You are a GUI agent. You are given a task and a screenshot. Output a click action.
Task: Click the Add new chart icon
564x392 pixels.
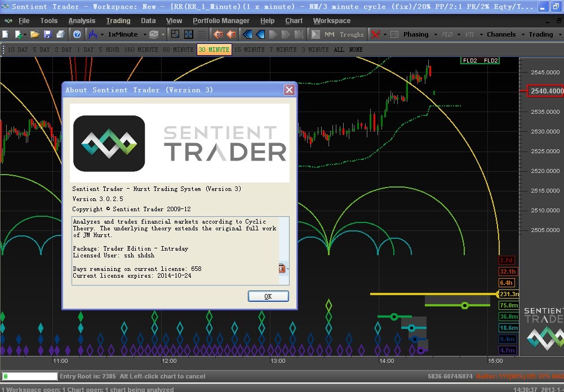(x=19, y=34)
